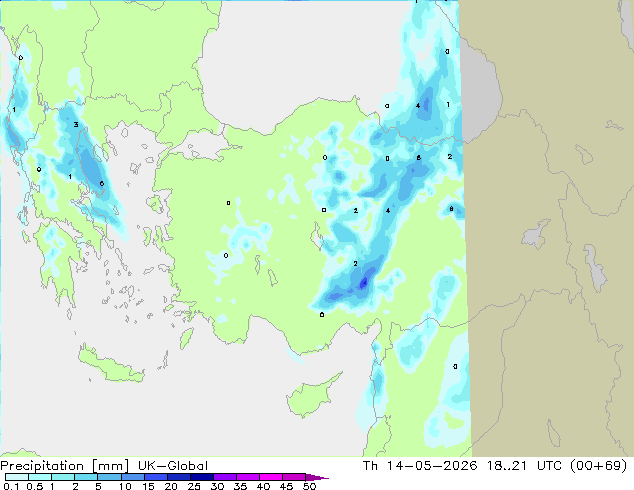This screenshot has height=490, width=634.
Task: Click the 0.5–1 mm legend color swatch
Action: 40,477
